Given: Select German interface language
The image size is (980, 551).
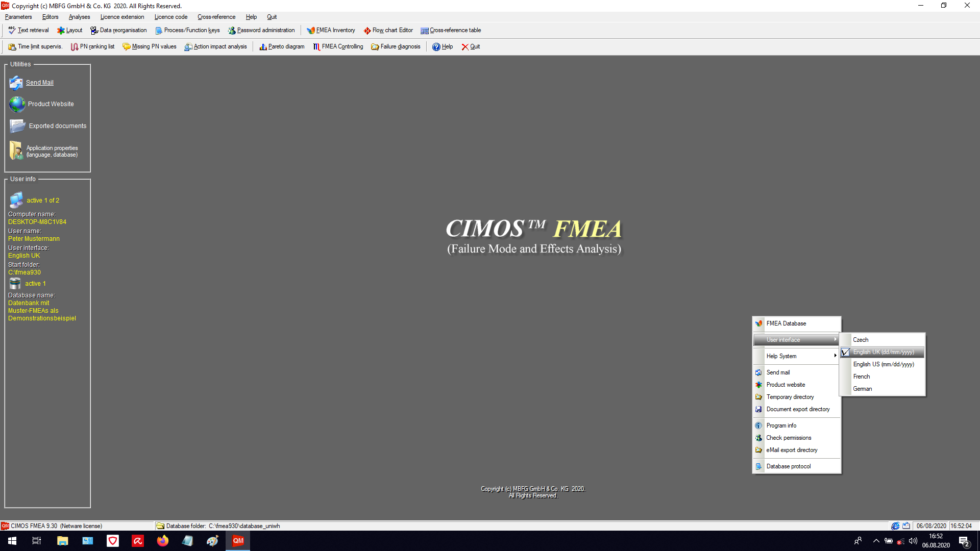Looking at the screenshot, I should tap(883, 389).
